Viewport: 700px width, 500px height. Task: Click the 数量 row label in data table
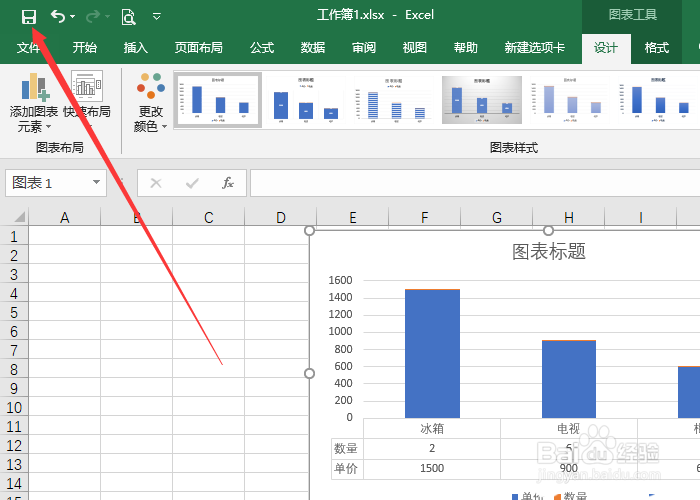point(346,448)
